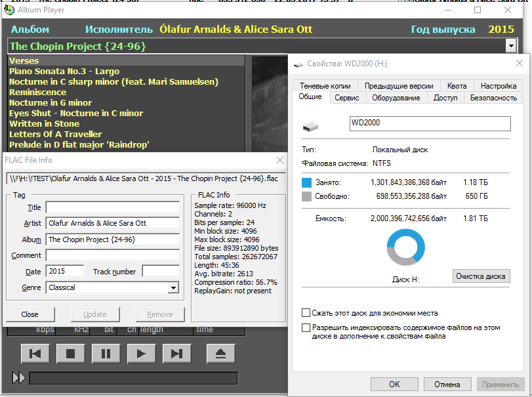Open the Оборудование tab
The image size is (532, 397).
point(396,98)
